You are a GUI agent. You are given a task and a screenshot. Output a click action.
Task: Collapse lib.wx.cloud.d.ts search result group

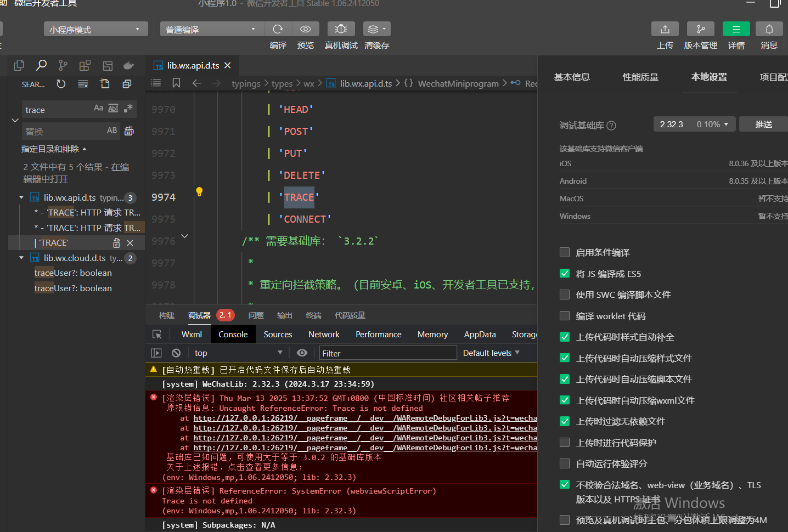pos(21,258)
